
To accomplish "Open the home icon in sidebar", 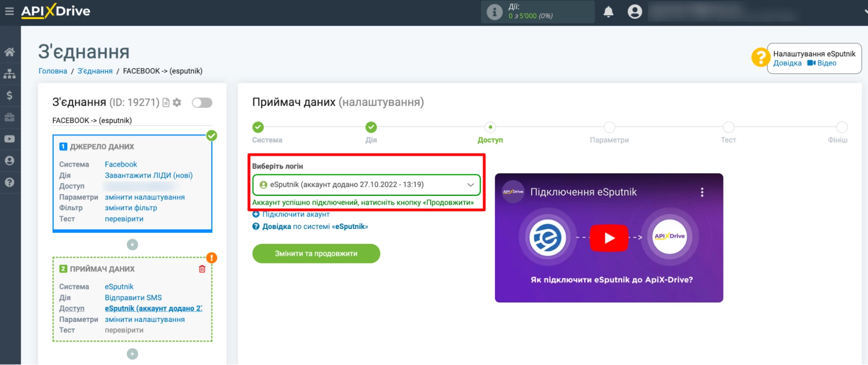I will pos(10,52).
